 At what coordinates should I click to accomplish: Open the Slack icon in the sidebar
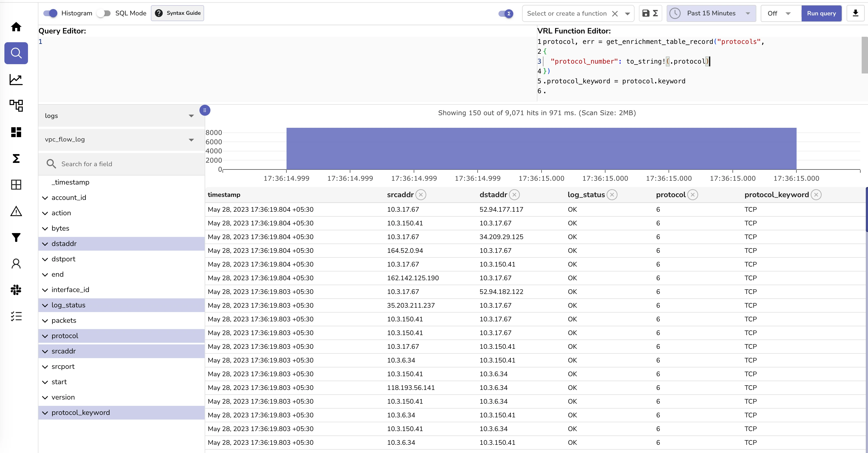(x=16, y=290)
